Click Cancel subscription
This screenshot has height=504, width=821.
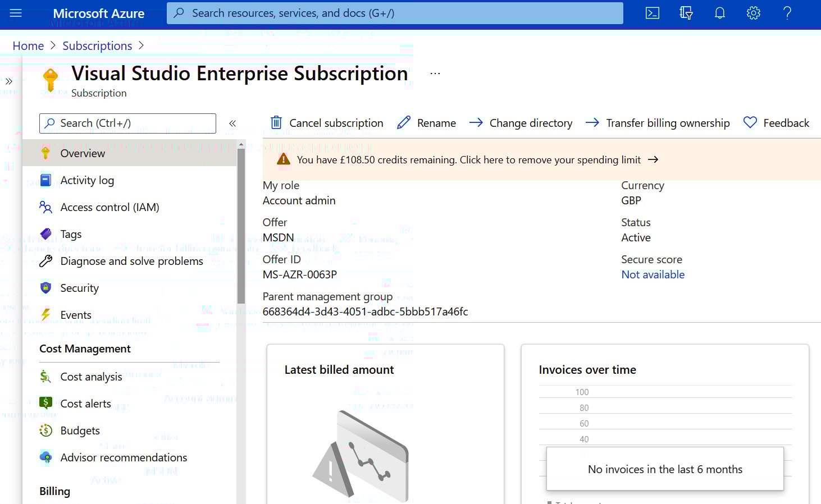coord(327,123)
